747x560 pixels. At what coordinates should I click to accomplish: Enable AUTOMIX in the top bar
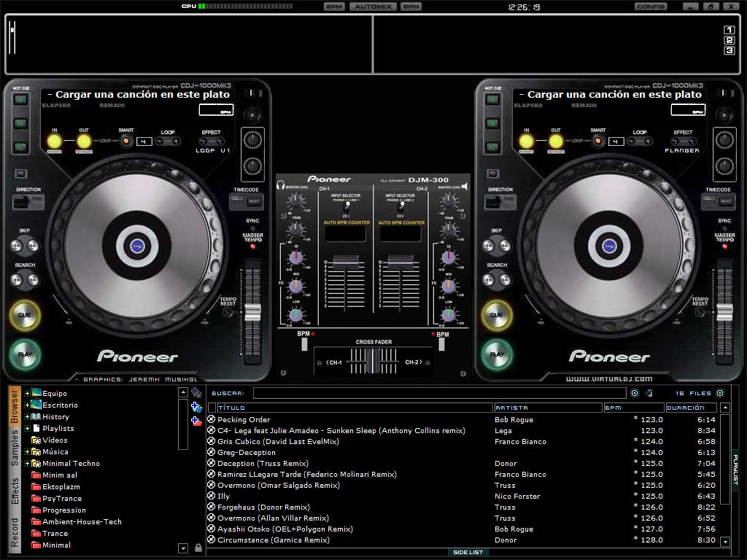pyautogui.click(x=374, y=6)
